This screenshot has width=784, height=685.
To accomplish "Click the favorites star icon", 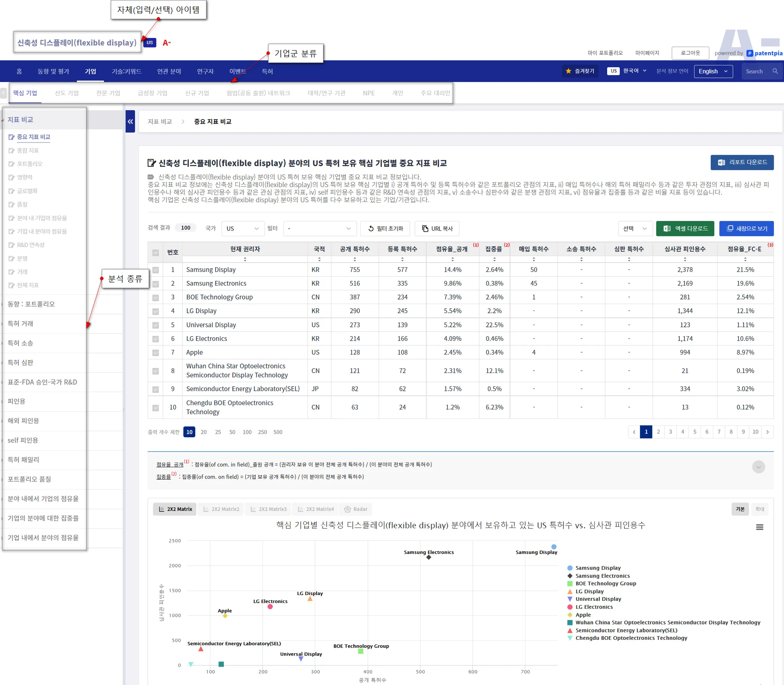I will [568, 71].
